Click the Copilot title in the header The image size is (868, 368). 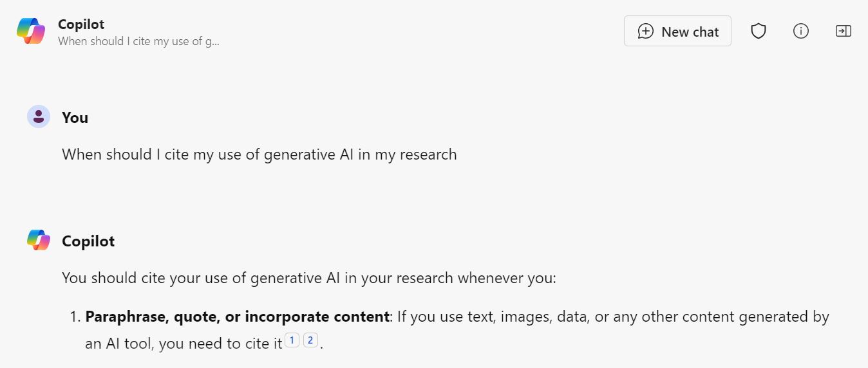81,24
